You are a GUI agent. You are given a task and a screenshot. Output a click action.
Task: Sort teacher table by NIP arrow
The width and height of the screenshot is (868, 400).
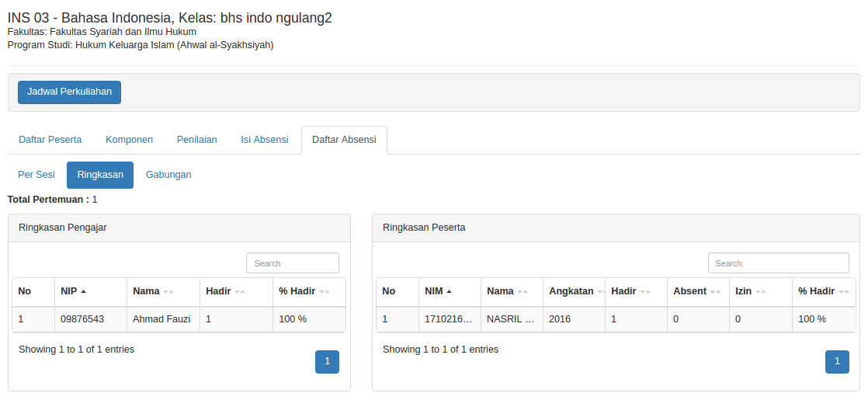(x=84, y=291)
